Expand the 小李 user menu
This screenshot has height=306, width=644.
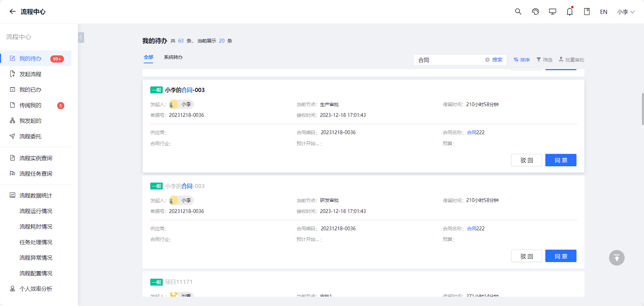click(x=626, y=12)
